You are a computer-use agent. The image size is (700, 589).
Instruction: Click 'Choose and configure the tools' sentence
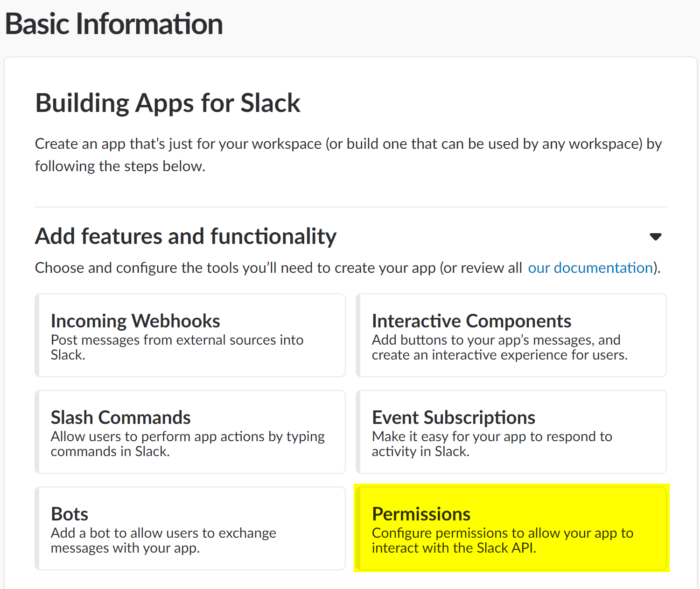click(278, 268)
